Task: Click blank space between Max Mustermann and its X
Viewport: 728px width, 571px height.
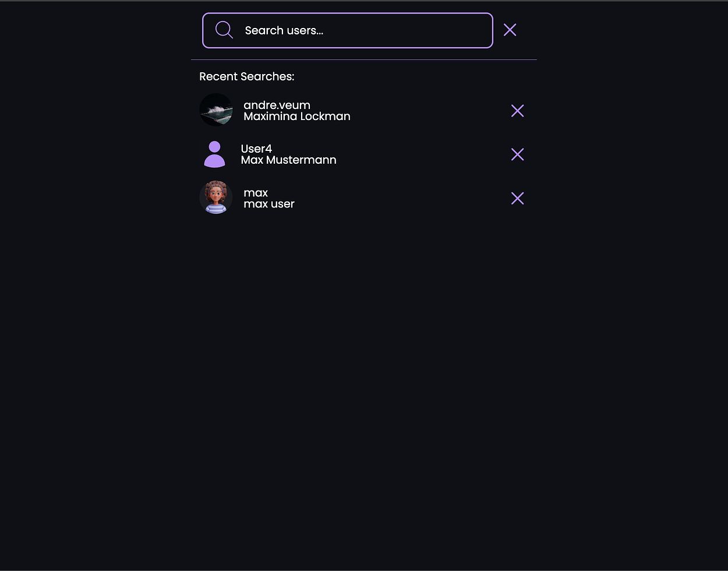Action: point(424,156)
